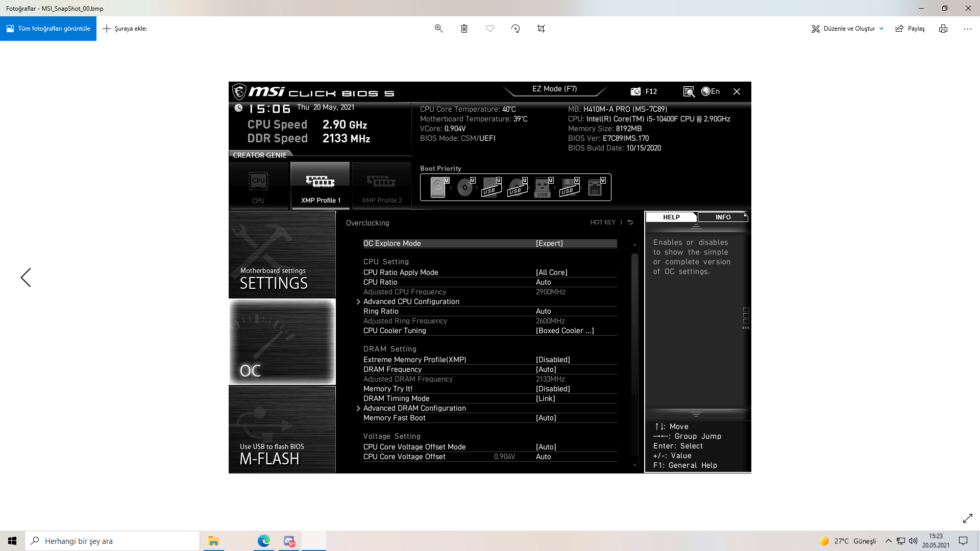Expand Advanced CPU Configuration submenu
The image size is (980, 551).
click(411, 302)
